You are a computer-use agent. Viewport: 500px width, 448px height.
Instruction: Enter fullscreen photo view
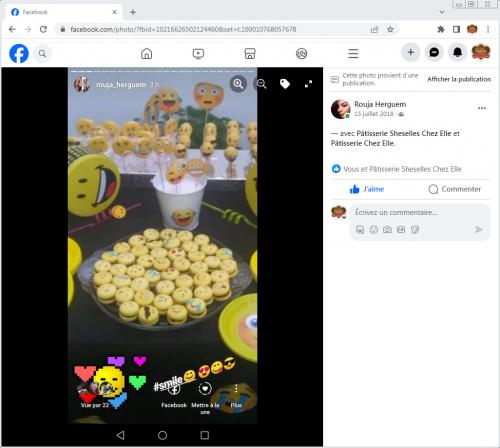(308, 84)
